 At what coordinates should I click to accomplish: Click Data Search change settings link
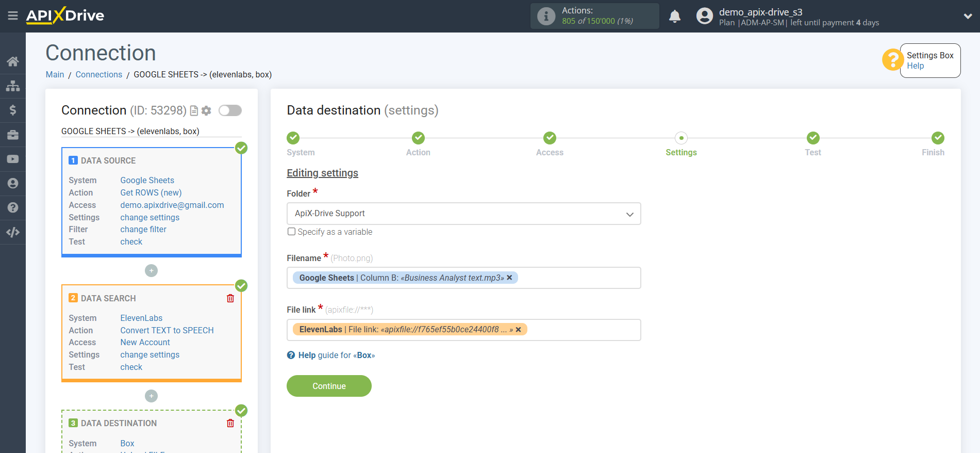pos(150,354)
